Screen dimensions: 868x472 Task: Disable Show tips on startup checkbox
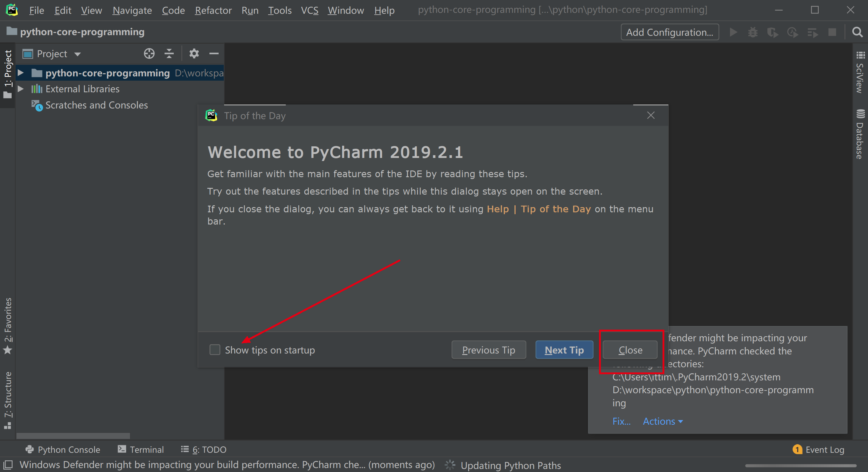click(x=214, y=349)
